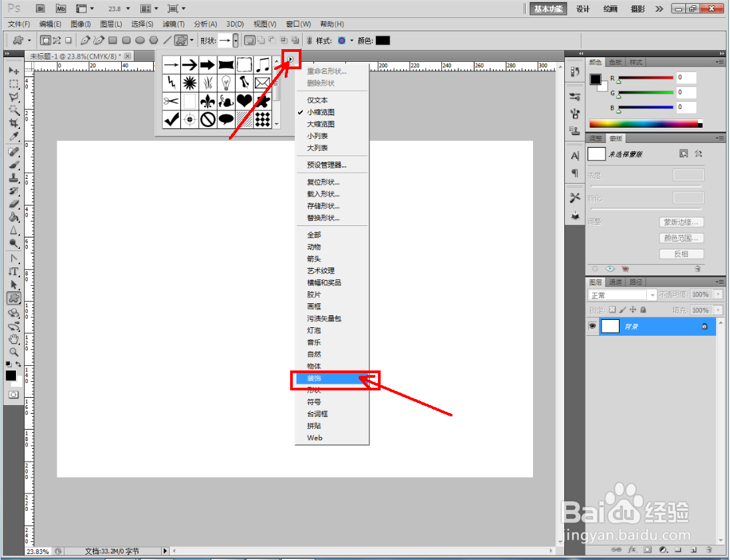The height and width of the screenshot is (560, 730).
Task: Select the Magic Wand tool
Action: tap(13, 110)
